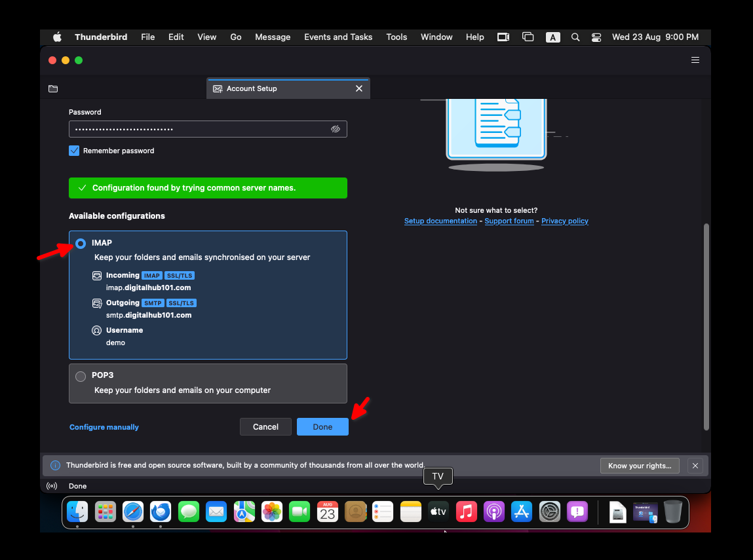
Task: Open the Events and Tasks menu
Action: [x=338, y=37]
